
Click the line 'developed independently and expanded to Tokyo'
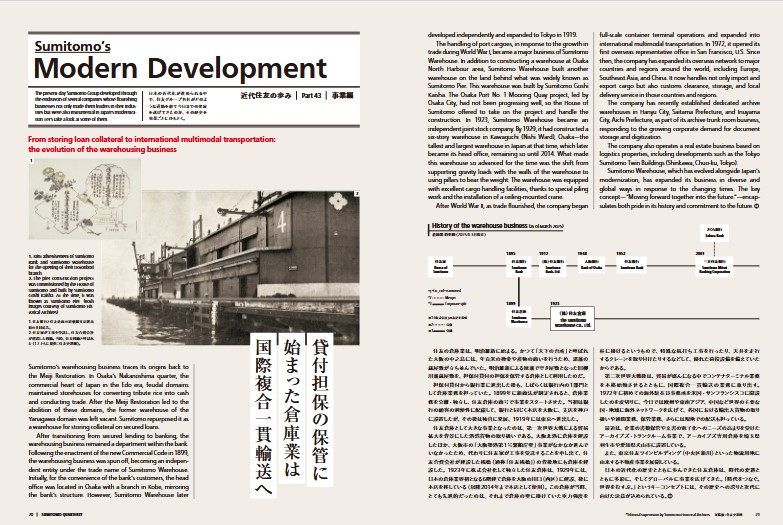[x=502, y=35]
